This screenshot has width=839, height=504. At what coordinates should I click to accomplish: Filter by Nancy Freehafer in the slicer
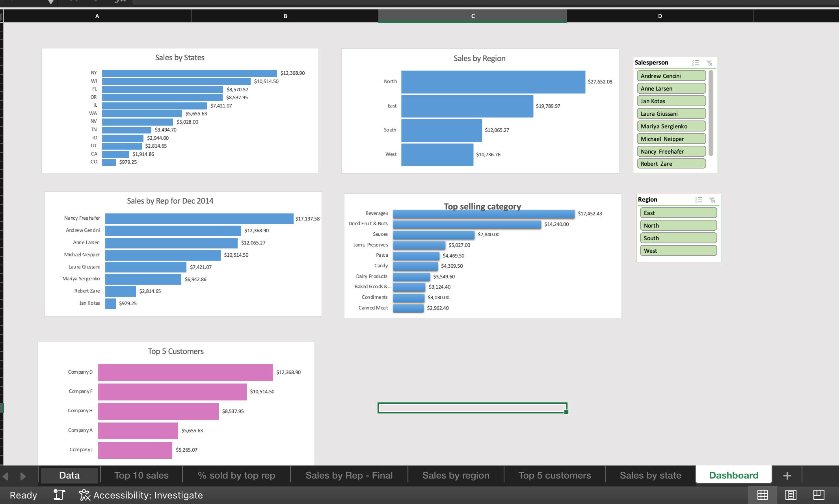671,152
